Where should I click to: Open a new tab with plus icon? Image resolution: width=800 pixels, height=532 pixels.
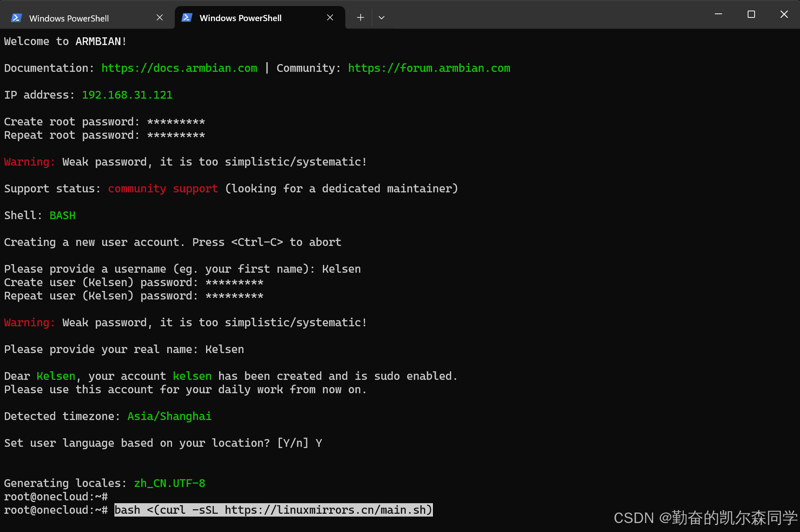pyautogui.click(x=360, y=17)
